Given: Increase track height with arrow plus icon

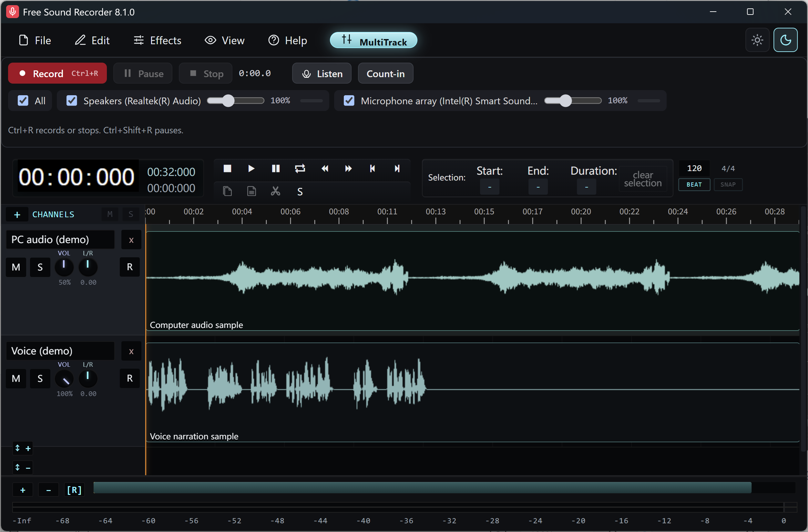Looking at the screenshot, I should coord(22,448).
